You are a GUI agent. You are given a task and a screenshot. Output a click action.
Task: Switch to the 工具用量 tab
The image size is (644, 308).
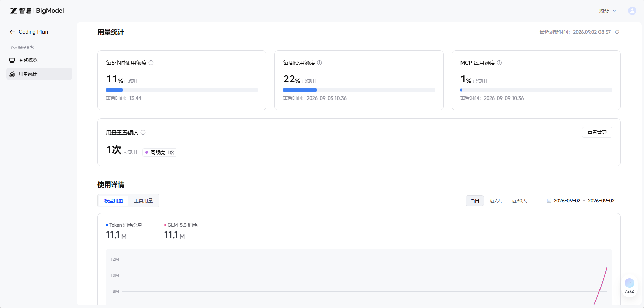click(143, 201)
